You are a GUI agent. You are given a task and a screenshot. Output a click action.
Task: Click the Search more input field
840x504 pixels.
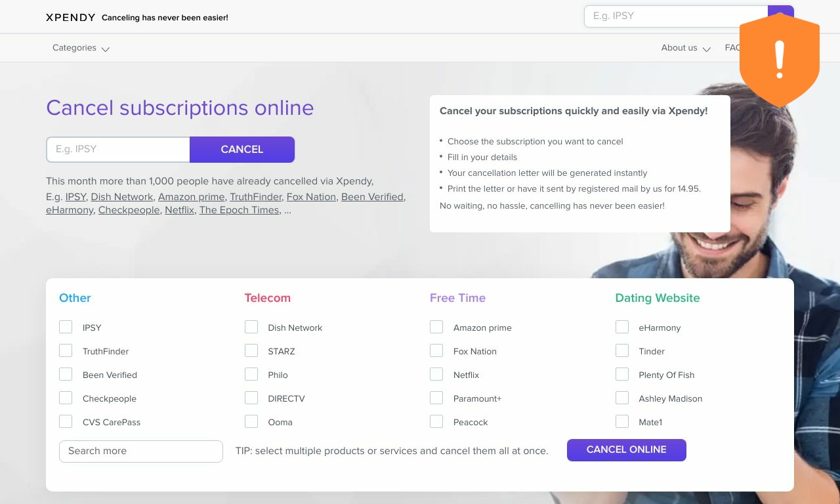(141, 451)
